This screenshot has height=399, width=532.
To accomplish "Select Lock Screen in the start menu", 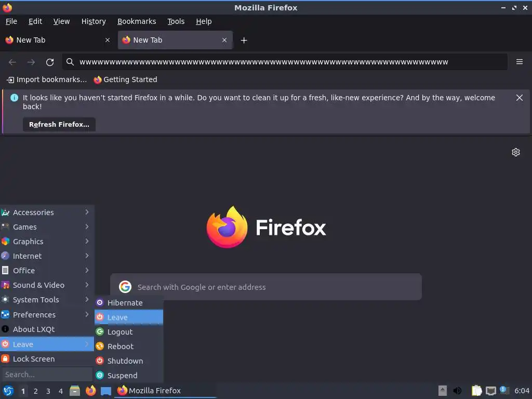I will tap(47, 359).
